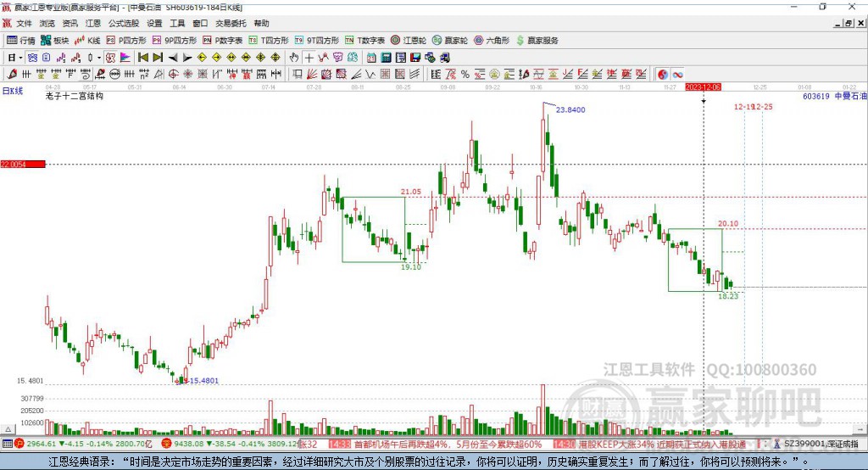Expand the candlestick style dropdown arrow
The image size is (868, 470).
99,58
